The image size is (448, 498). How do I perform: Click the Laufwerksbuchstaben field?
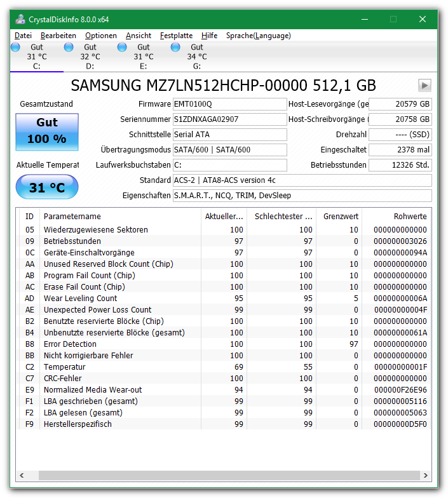tap(230, 165)
